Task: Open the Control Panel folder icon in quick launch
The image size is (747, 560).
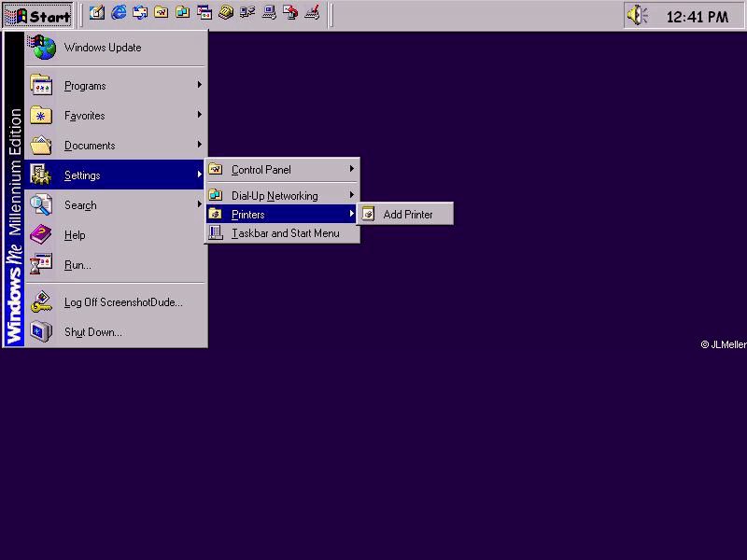Action: tap(161, 13)
